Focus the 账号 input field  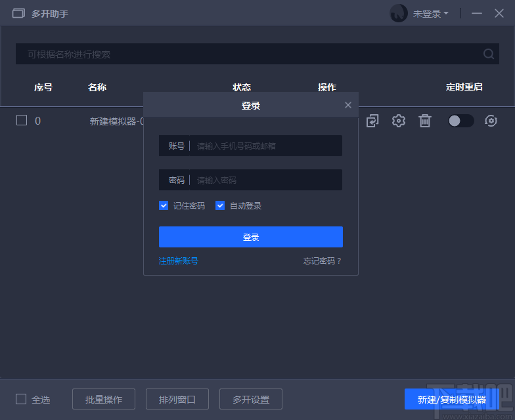tap(251, 146)
